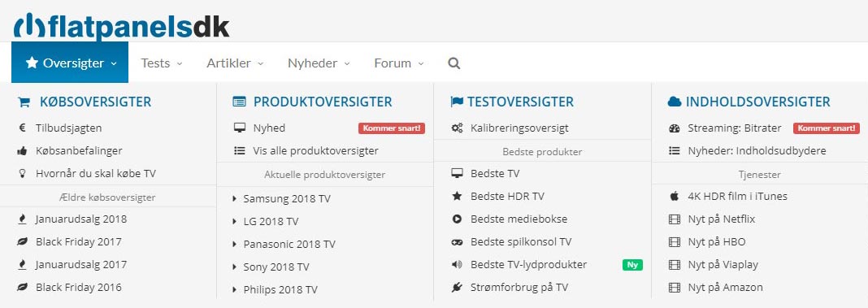Open the Nyheder dropdown menu
868x308 pixels.
(x=319, y=63)
